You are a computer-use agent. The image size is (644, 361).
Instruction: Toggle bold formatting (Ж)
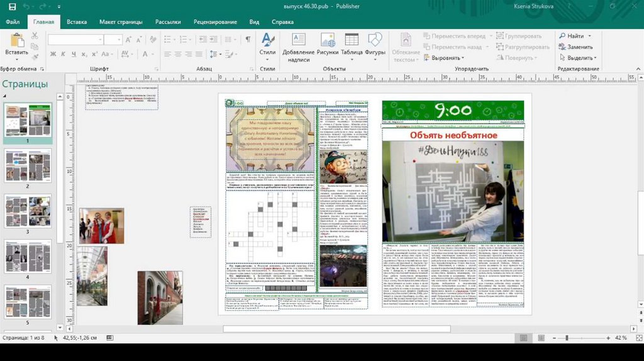click(52, 55)
